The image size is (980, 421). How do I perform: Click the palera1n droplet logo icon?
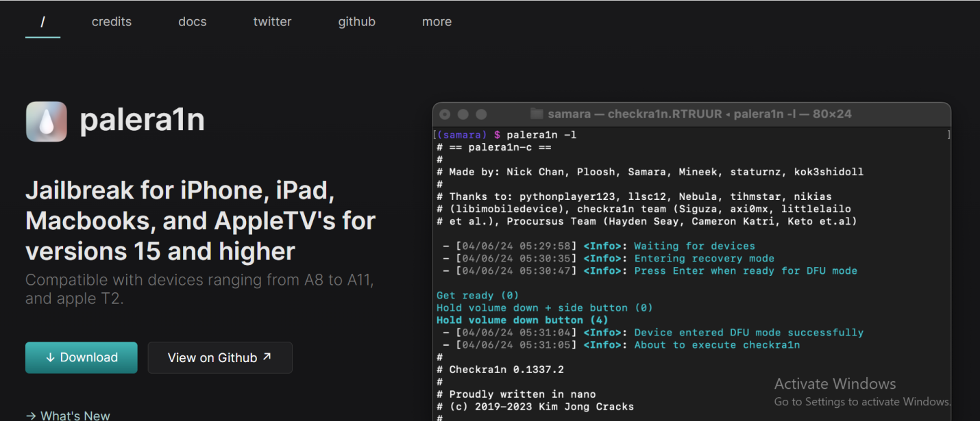click(47, 122)
